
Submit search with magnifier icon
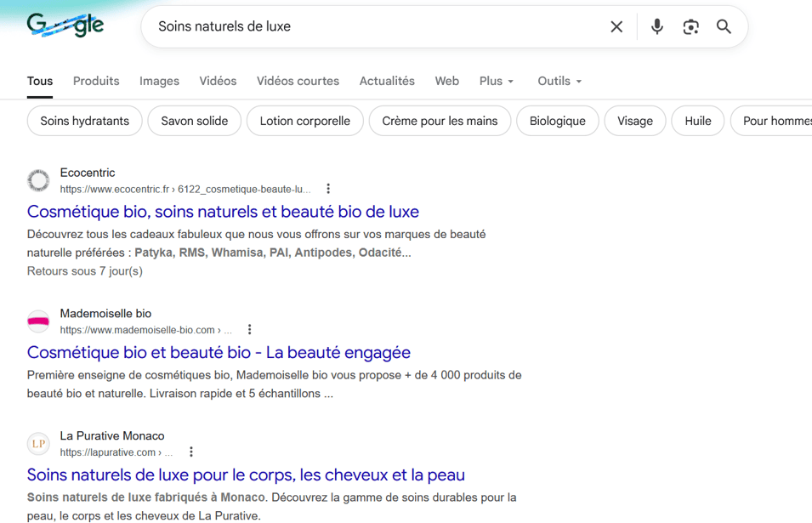[724, 26]
